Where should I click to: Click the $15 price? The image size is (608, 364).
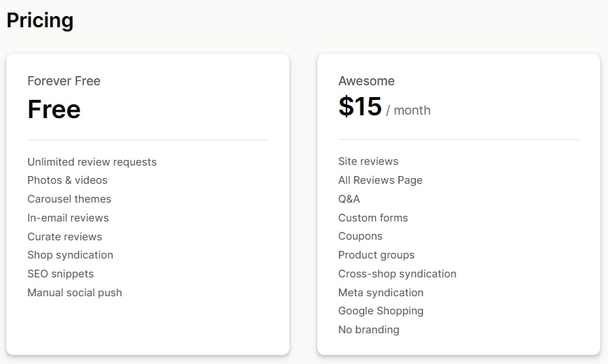coord(360,107)
